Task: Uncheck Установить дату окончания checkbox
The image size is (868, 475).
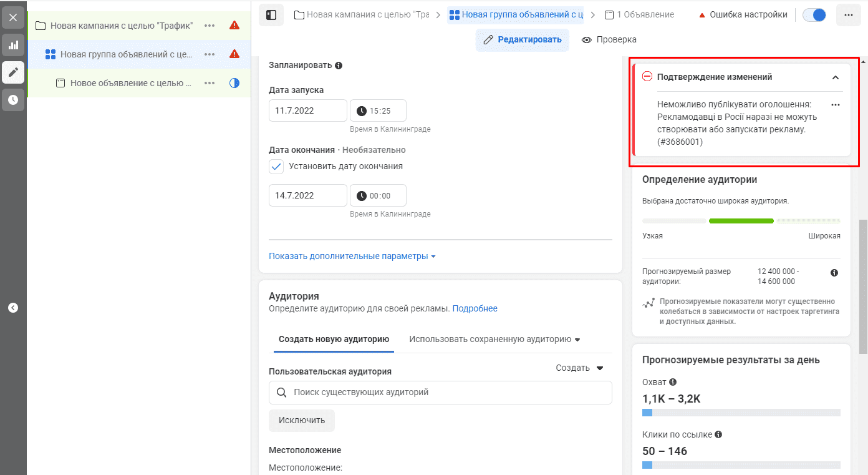Action: tap(276, 167)
